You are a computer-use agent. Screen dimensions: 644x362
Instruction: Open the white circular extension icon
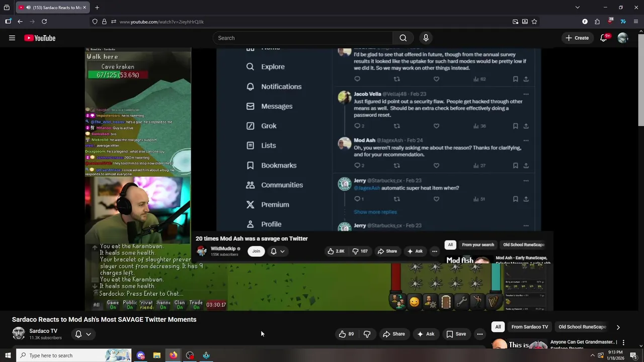coord(585,22)
